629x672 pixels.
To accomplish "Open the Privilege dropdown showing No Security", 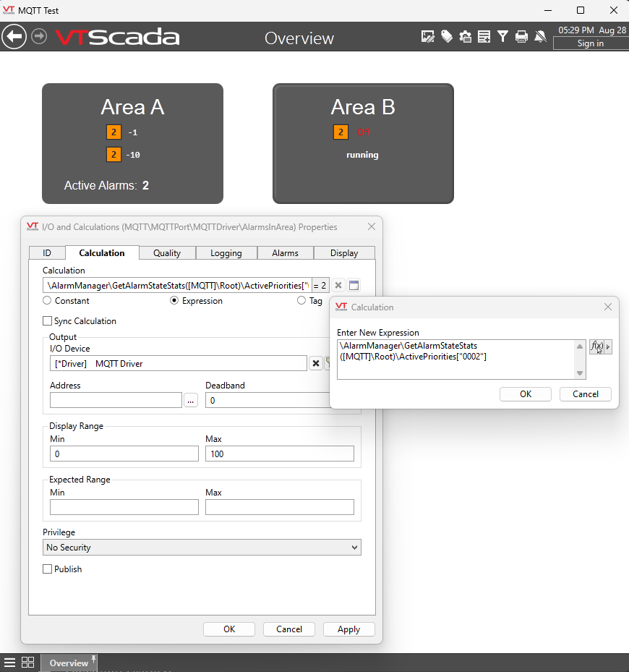I will (202, 548).
